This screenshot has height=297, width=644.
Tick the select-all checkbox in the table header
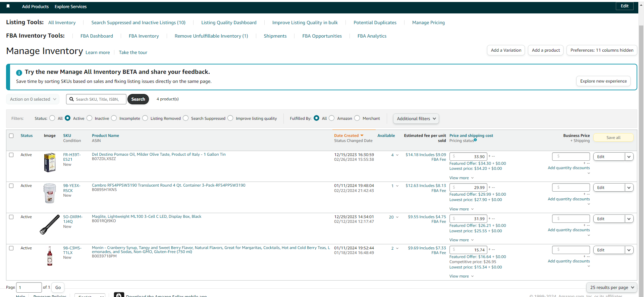11,136
